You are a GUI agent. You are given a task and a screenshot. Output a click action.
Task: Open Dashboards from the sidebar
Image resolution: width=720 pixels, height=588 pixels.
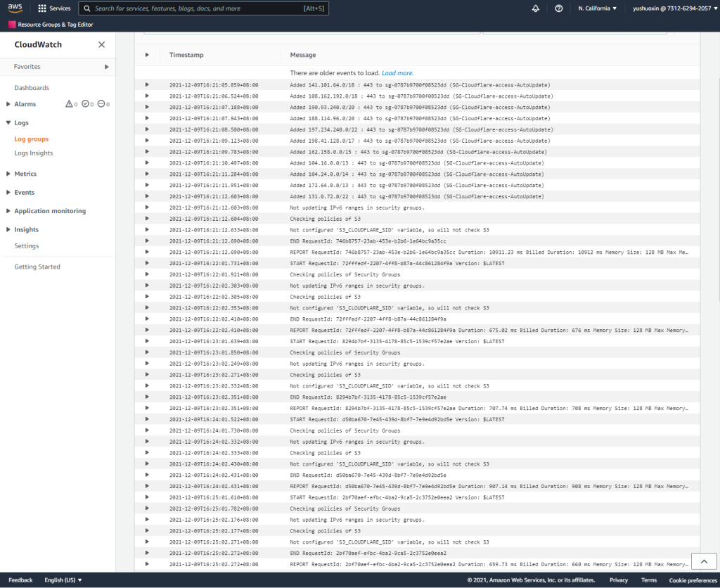click(x=32, y=88)
